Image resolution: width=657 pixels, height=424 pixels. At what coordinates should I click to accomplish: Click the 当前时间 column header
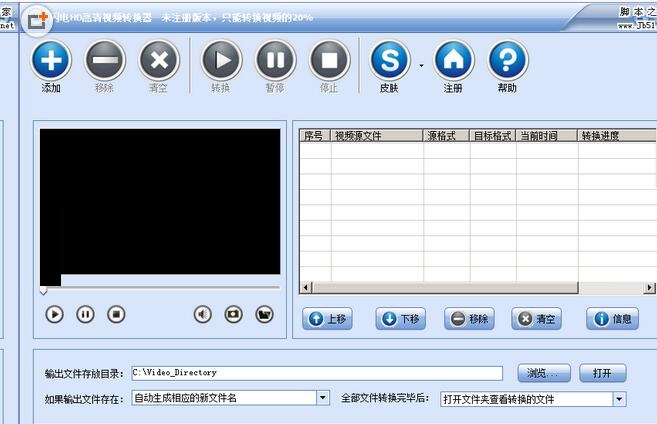tap(546, 136)
